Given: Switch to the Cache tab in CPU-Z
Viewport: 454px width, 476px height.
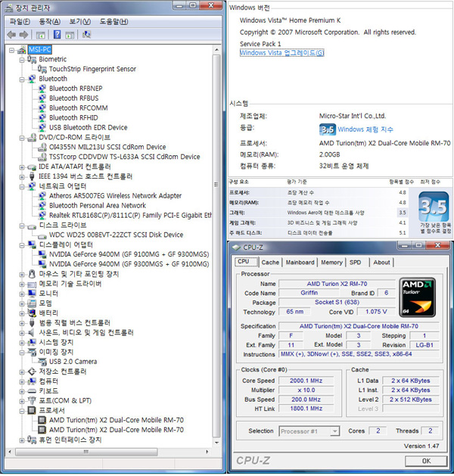Looking at the screenshot, I should (270, 263).
